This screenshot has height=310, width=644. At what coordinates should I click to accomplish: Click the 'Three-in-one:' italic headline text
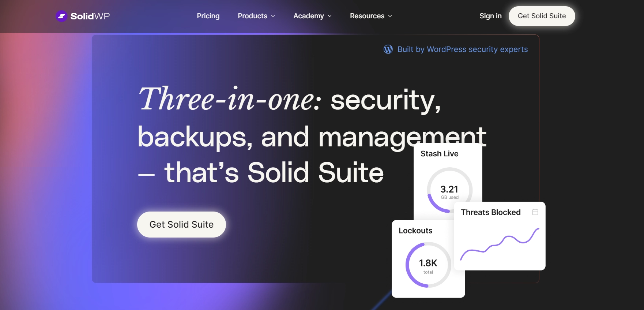pyautogui.click(x=230, y=99)
